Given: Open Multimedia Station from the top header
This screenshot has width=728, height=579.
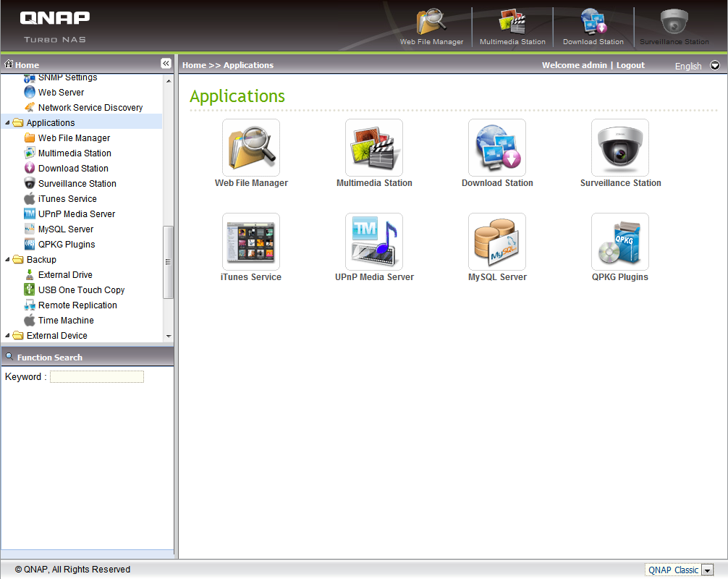Looking at the screenshot, I should tap(512, 27).
